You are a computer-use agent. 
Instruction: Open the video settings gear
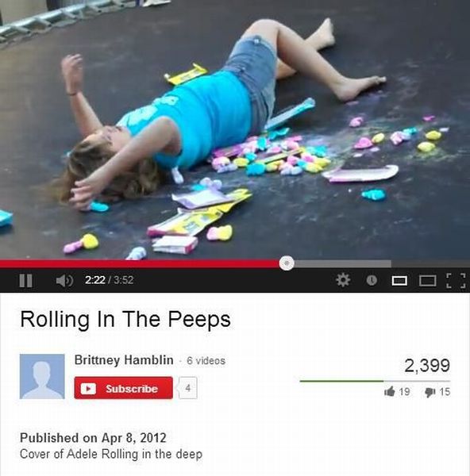[343, 280]
